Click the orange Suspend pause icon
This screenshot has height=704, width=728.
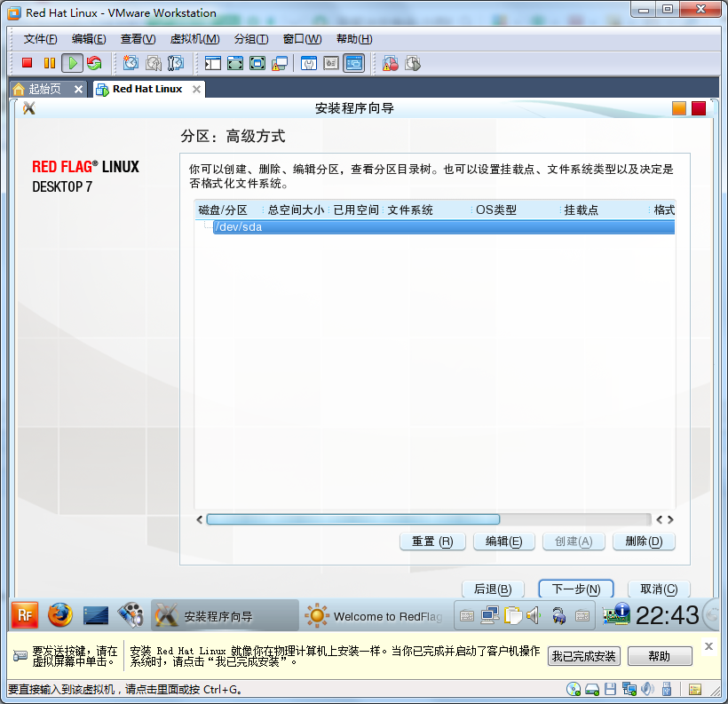[x=49, y=63]
